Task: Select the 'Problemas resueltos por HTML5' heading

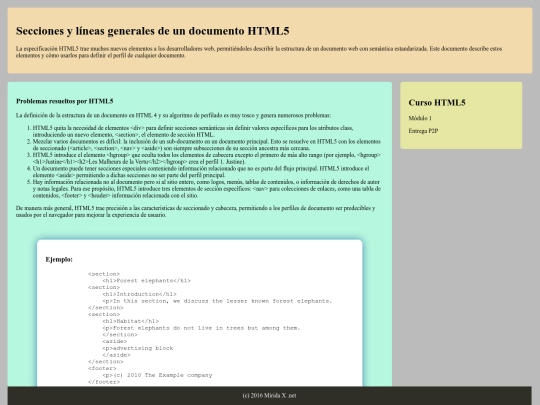Action: pos(65,101)
